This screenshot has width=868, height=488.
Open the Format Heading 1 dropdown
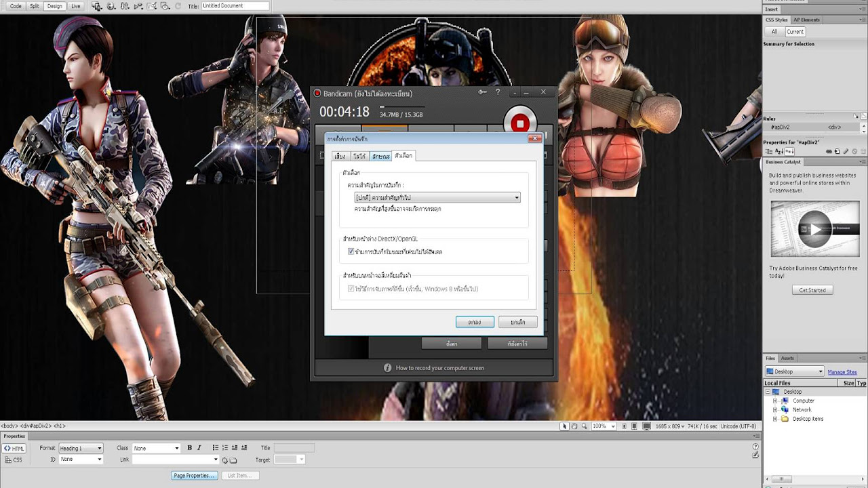click(81, 448)
